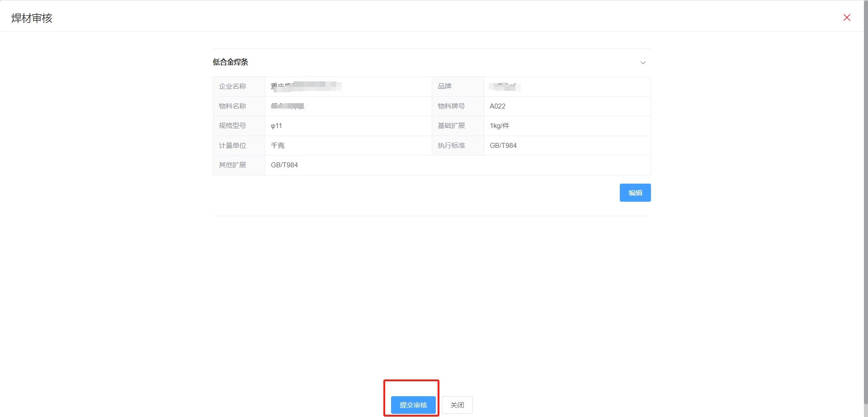
Task: Click the GB/T984 value beside 其他扩展
Action: tap(284, 165)
